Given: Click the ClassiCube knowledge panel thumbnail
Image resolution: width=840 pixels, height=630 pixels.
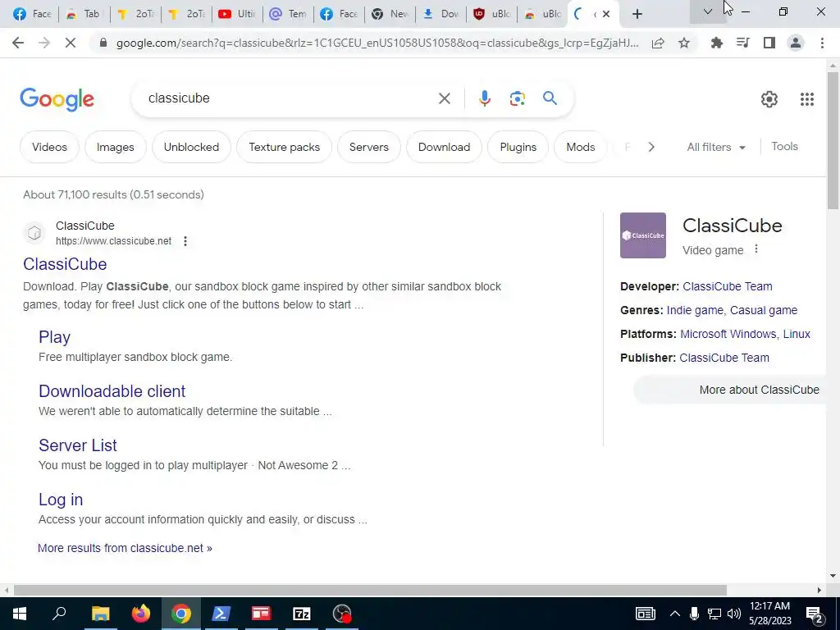Looking at the screenshot, I should tap(643, 235).
